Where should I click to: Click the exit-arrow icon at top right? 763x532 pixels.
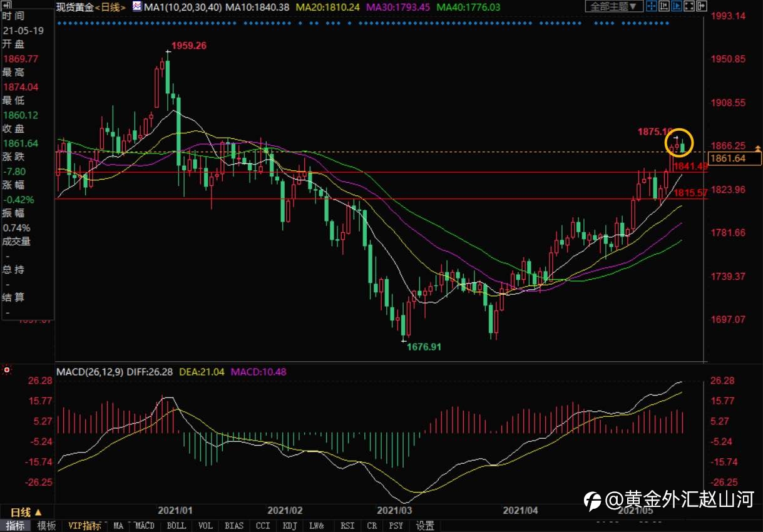coord(702,6)
